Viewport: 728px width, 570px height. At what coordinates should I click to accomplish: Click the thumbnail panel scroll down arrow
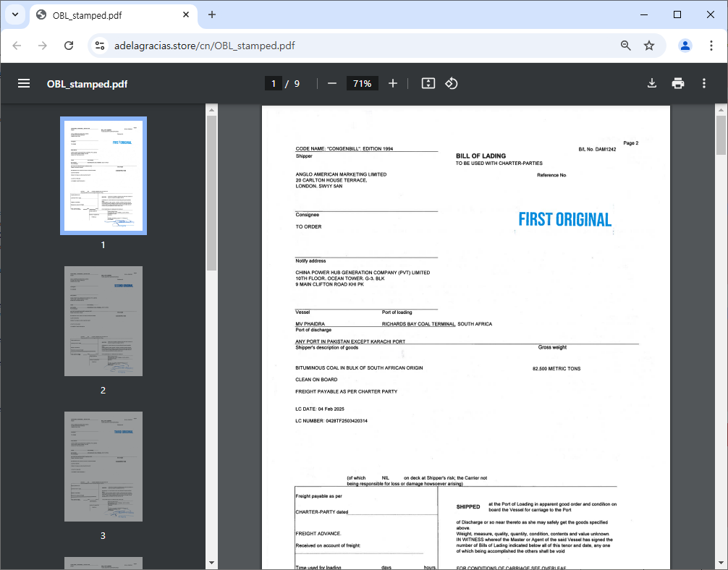coord(211,563)
